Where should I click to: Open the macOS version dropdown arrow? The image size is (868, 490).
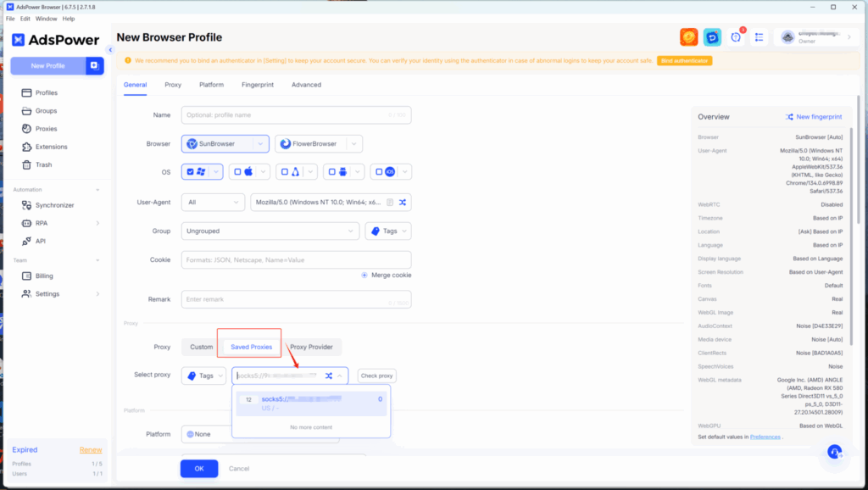pos(263,171)
